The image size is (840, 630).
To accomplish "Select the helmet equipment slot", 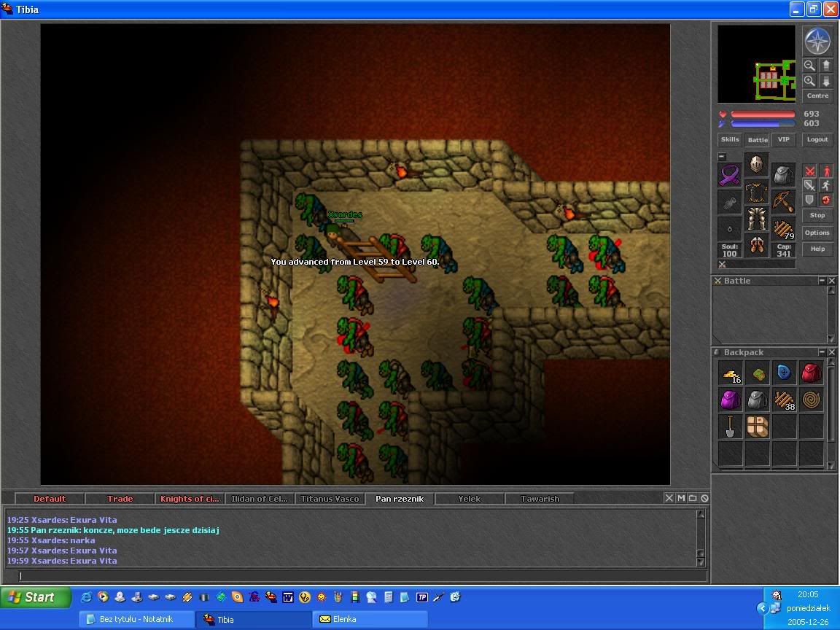I will coord(756,163).
